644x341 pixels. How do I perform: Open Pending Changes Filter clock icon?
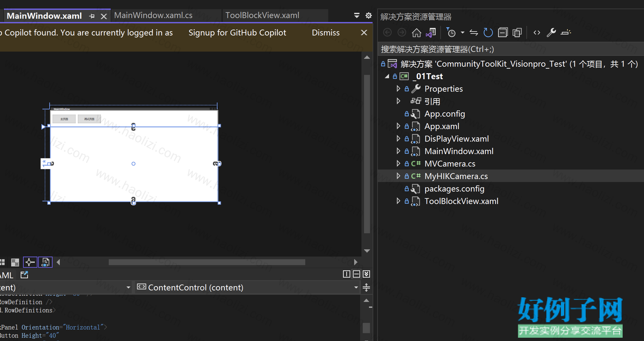[451, 33]
